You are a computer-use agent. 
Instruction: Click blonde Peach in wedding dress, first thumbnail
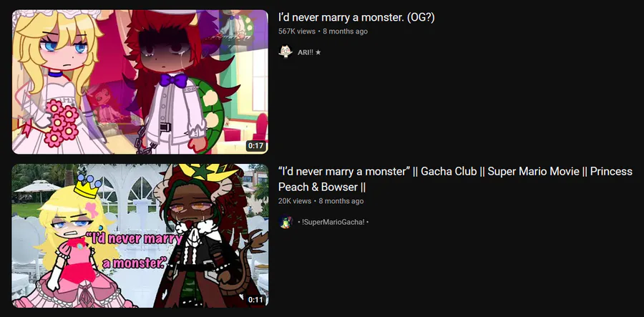point(57,82)
